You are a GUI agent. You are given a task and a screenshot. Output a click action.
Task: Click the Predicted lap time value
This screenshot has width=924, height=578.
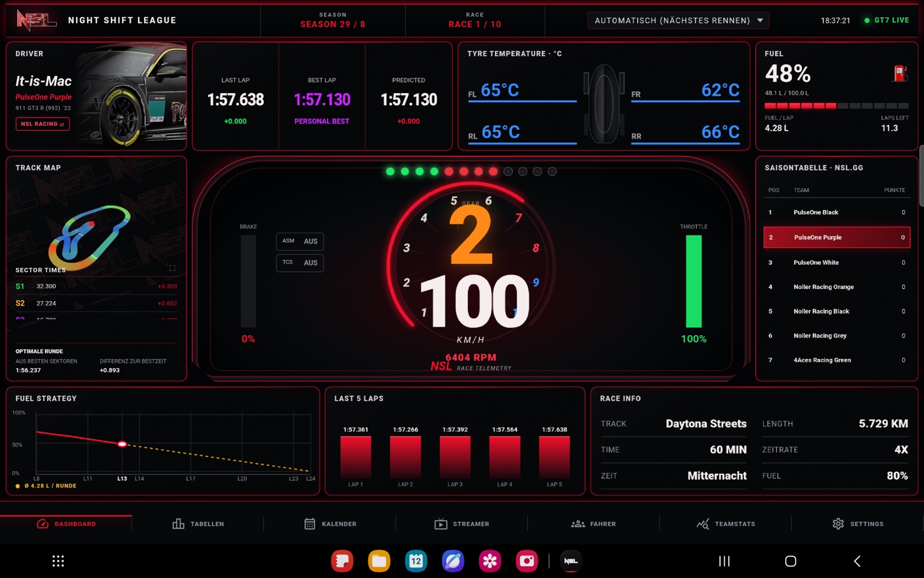(x=409, y=100)
